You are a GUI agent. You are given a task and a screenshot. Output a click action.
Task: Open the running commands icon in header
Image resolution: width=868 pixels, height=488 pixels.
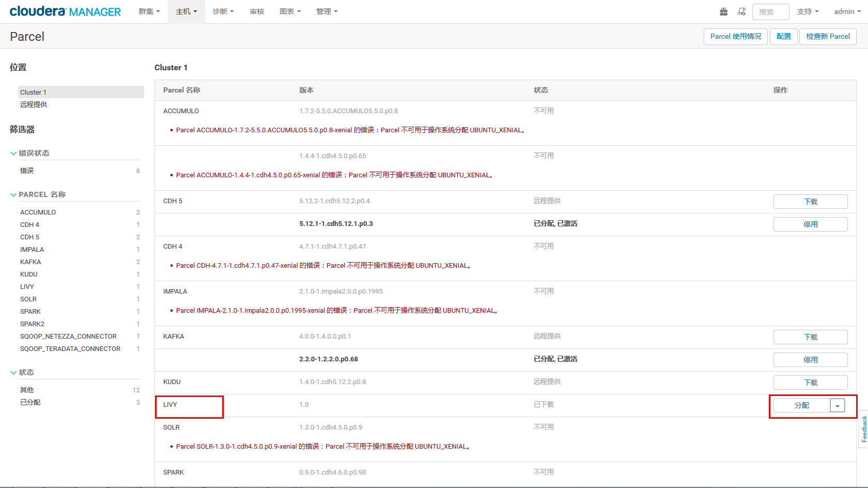741,11
